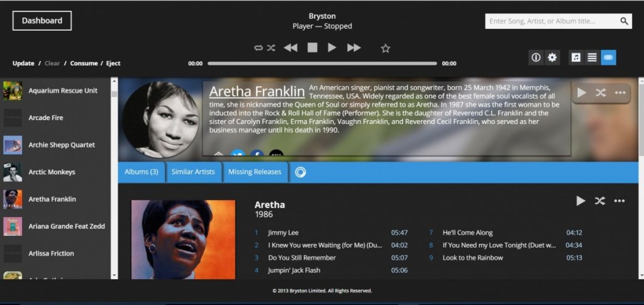The image size is (644, 305).
Task: Toggle shuffle in player controls
Action: tap(271, 48)
